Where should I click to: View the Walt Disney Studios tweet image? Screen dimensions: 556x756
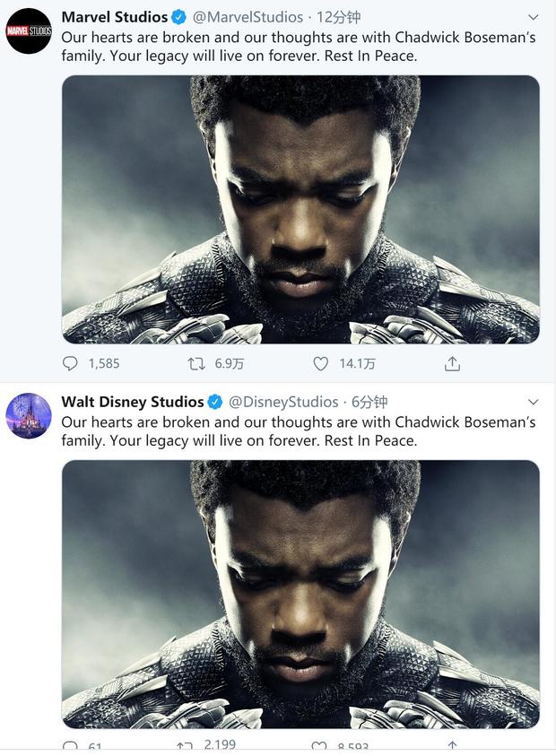300,595
